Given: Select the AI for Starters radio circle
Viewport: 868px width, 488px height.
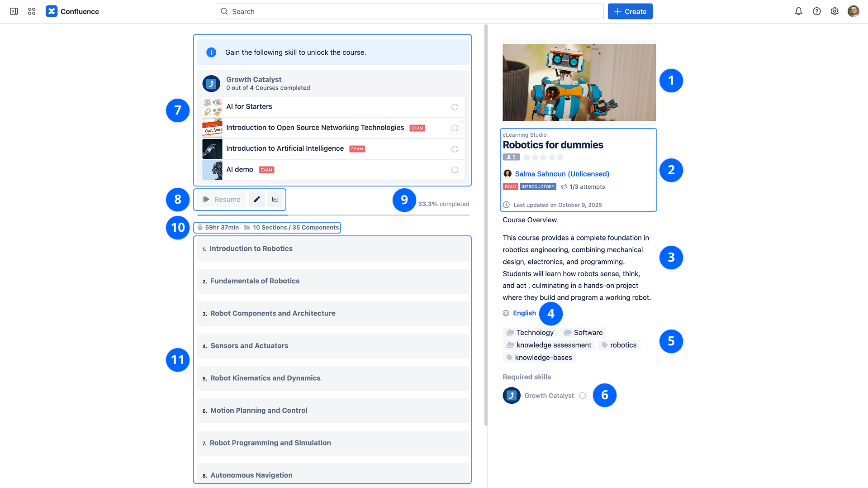Looking at the screenshot, I should tap(455, 107).
